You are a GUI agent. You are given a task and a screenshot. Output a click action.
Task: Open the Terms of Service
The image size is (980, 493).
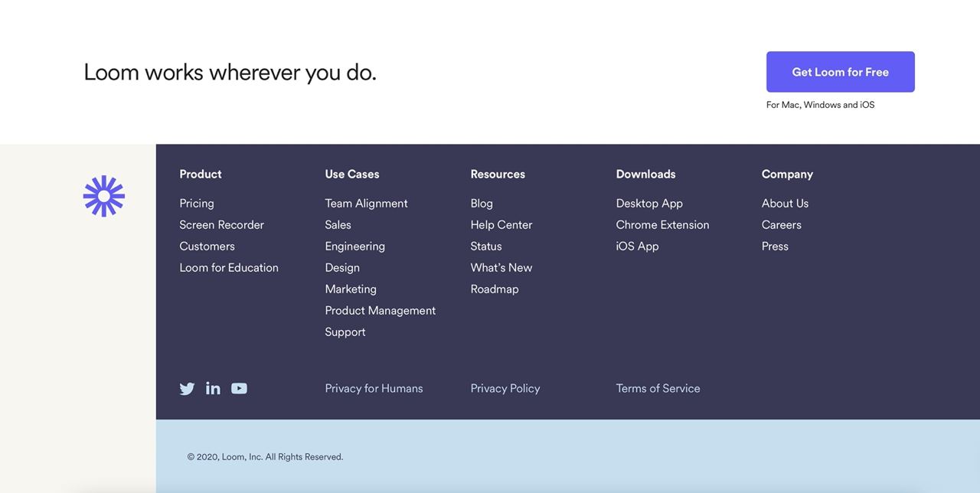click(x=658, y=388)
